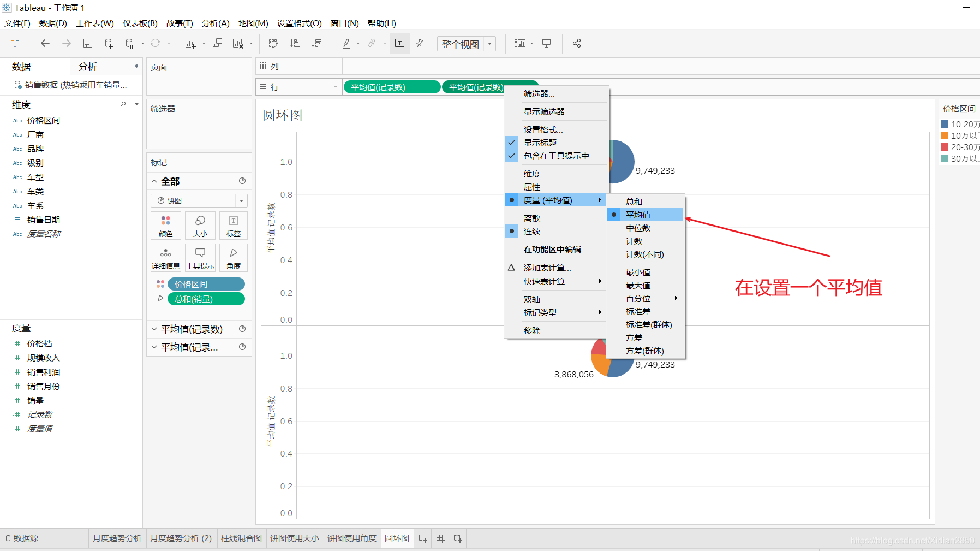Open the 分析(A) menu
The image size is (980, 551).
point(216,23)
